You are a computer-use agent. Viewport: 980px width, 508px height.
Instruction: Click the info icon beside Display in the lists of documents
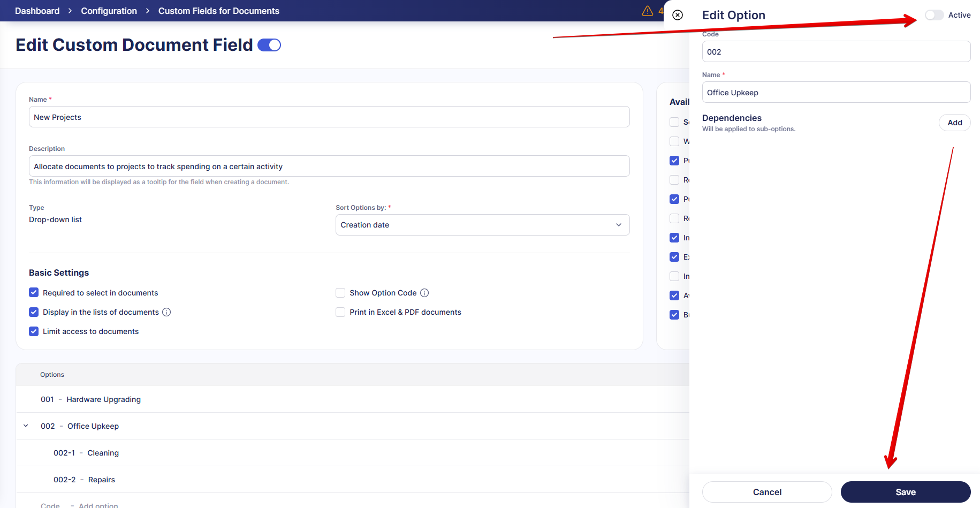(x=166, y=312)
